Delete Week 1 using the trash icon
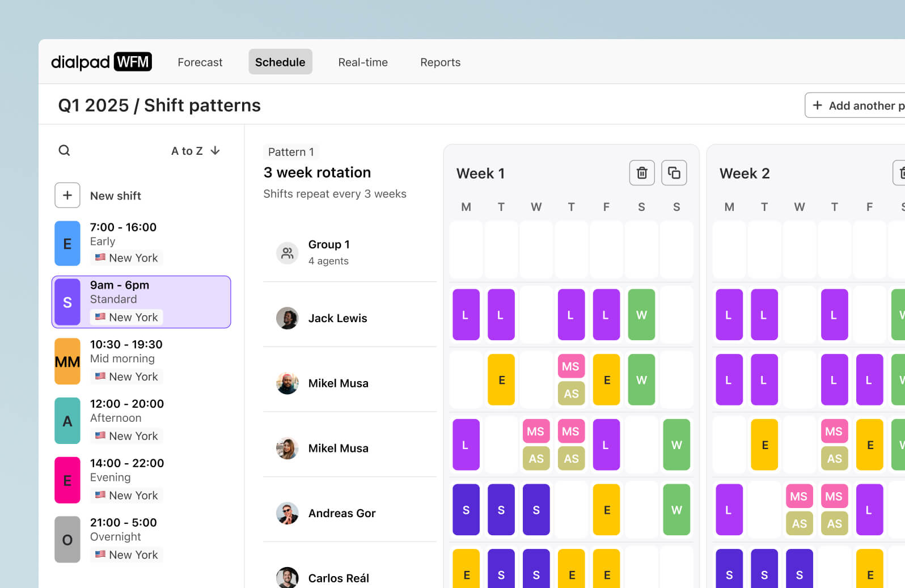Image resolution: width=905 pixels, height=588 pixels. click(641, 173)
